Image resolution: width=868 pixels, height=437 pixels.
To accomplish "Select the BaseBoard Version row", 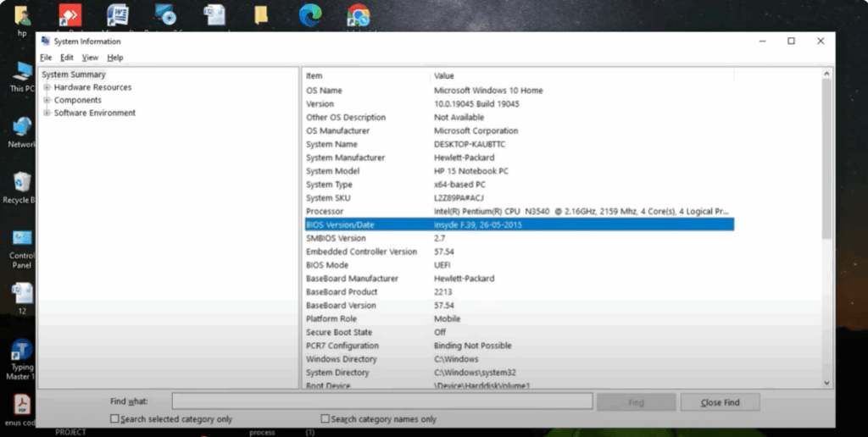I will (520, 306).
